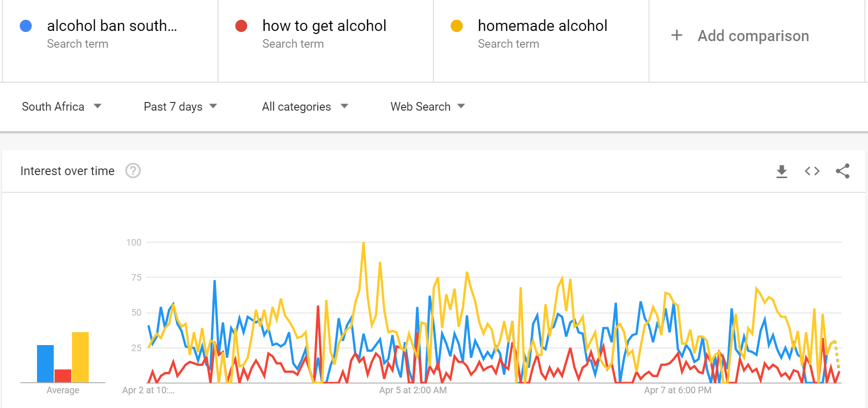Image resolution: width=868 pixels, height=408 pixels.
Task: Click the blue Average bar
Action: pos(45,364)
